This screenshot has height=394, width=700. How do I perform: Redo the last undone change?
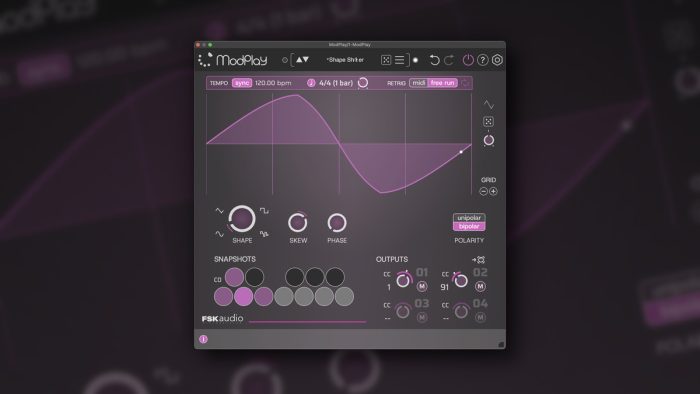[x=449, y=60]
